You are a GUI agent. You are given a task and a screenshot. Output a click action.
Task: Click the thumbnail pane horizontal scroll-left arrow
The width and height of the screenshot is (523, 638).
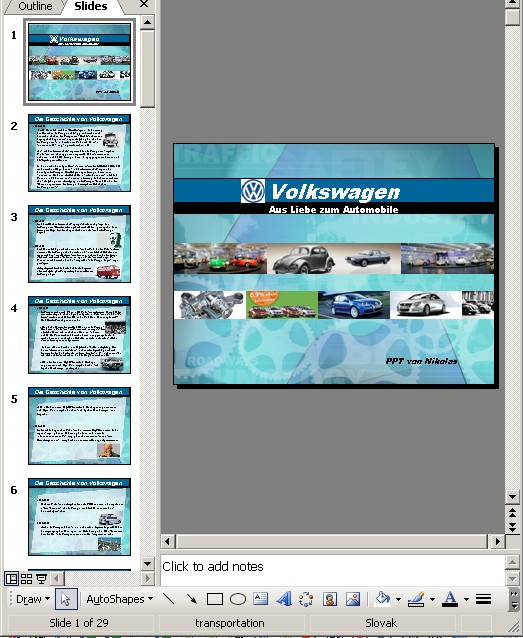coord(57,578)
